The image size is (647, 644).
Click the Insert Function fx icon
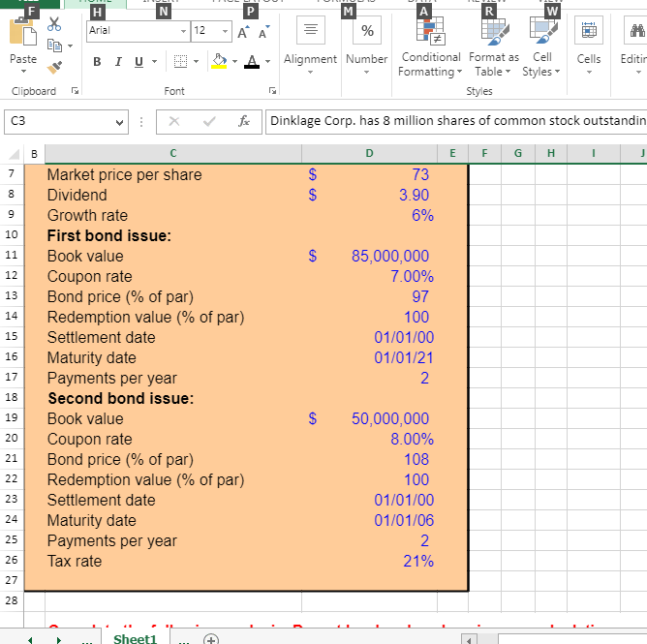[244, 121]
